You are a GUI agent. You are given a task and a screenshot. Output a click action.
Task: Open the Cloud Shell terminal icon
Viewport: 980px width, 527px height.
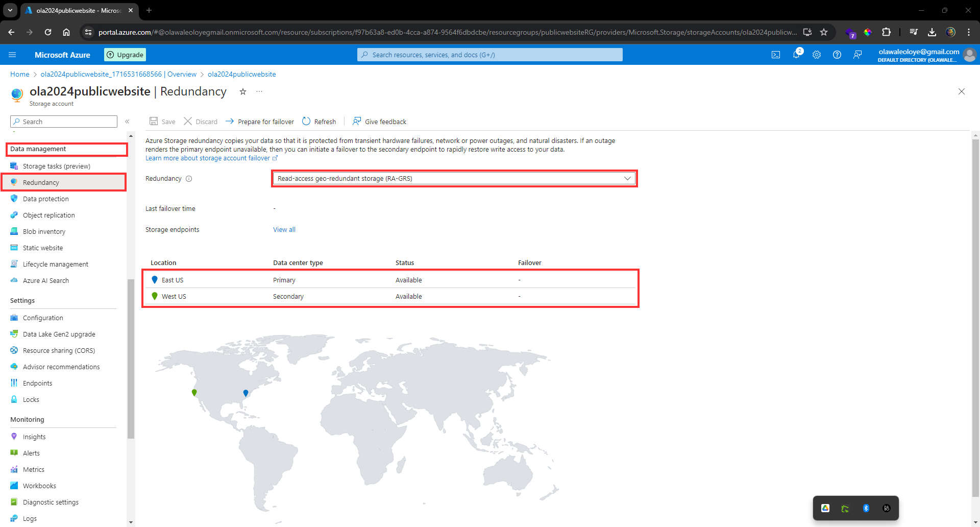[776, 55]
